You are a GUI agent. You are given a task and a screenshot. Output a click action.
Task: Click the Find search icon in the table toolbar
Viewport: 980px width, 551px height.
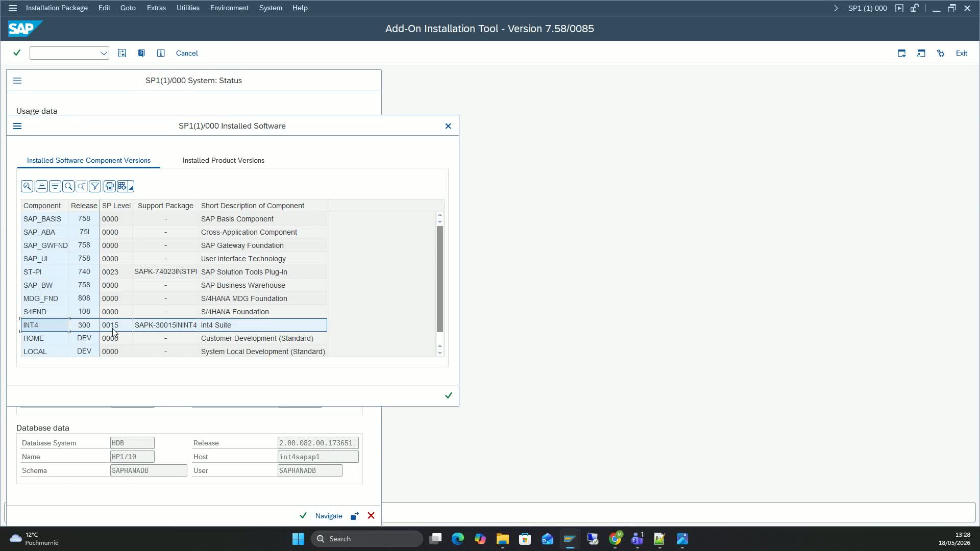point(68,186)
